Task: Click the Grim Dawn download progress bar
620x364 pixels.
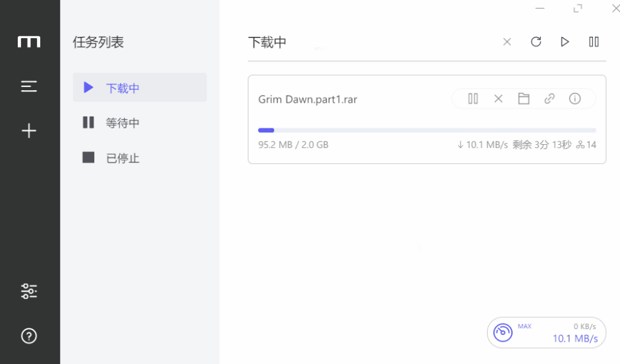Action: pyautogui.click(x=427, y=130)
